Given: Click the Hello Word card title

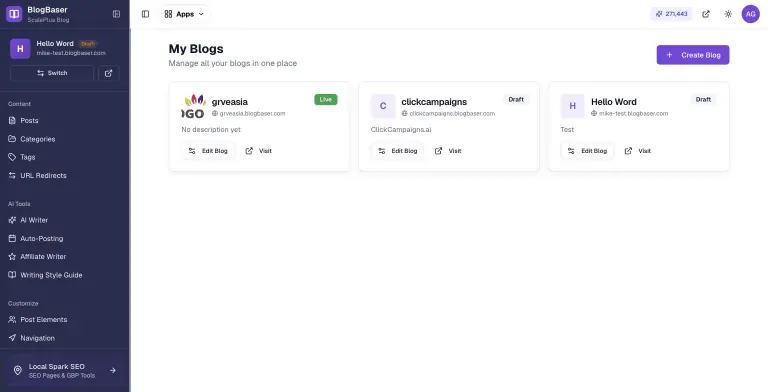Looking at the screenshot, I should point(614,102).
